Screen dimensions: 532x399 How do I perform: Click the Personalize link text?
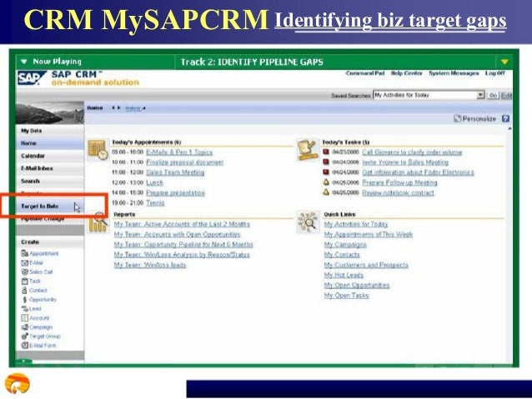pos(479,118)
